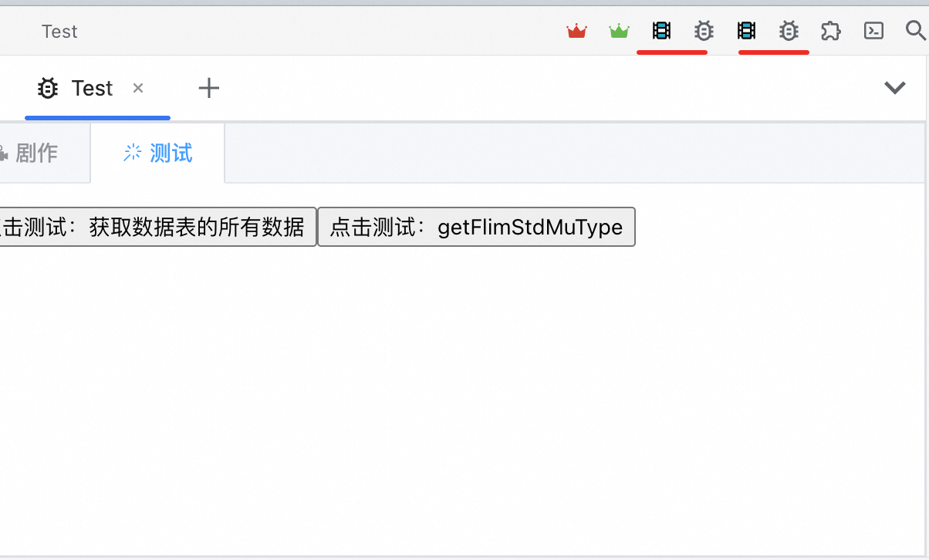
Task: Switch to the 剧作 tab
Action: point(36,153)
